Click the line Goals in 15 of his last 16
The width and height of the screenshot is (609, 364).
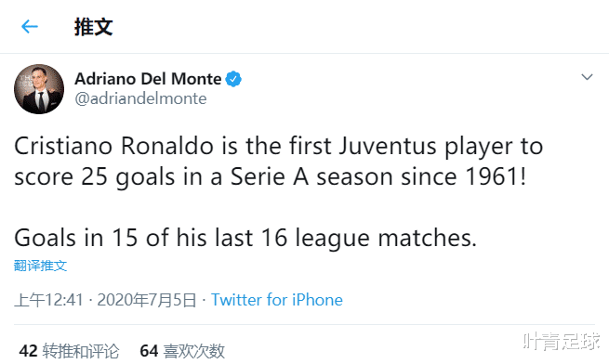pyautogui.click(x=245, y=238)
